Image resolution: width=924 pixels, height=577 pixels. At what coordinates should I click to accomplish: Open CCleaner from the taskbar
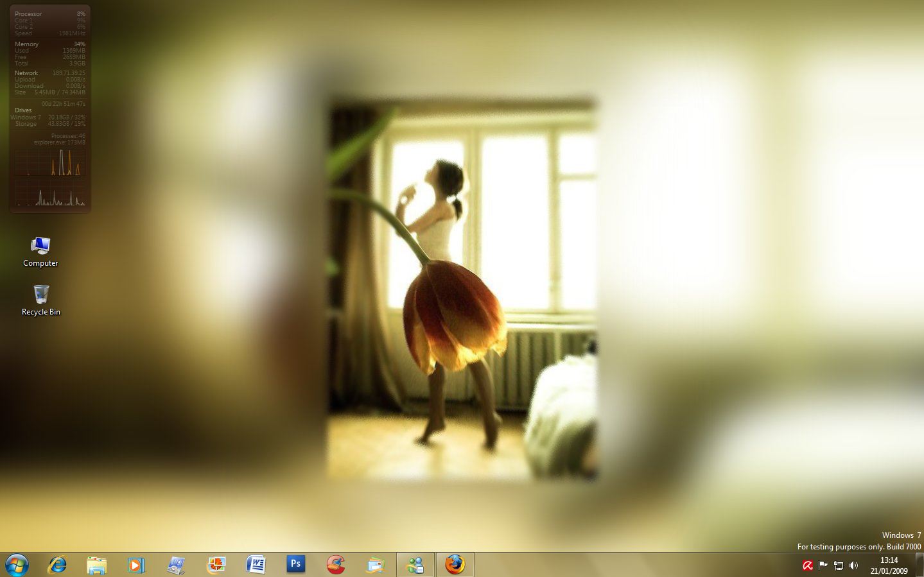[x=335, y=565]
